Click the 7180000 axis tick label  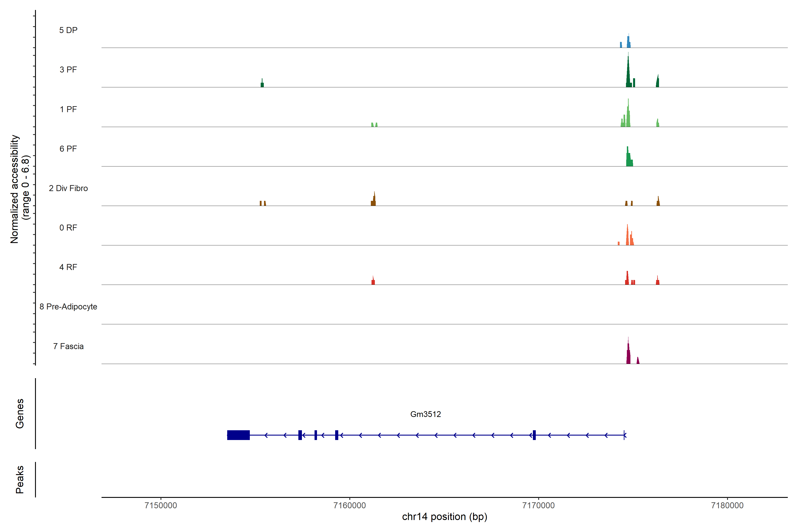[x=727, y=505]
